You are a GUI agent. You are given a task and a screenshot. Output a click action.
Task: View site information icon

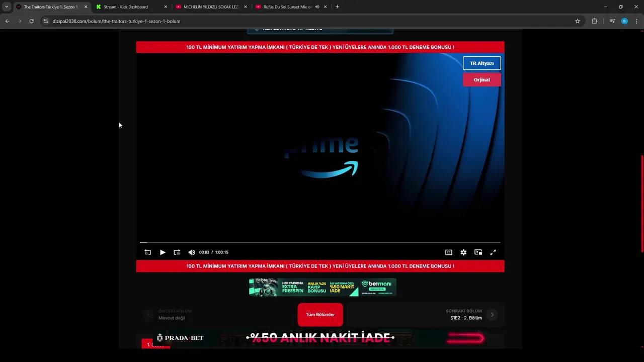coord(46,21)
